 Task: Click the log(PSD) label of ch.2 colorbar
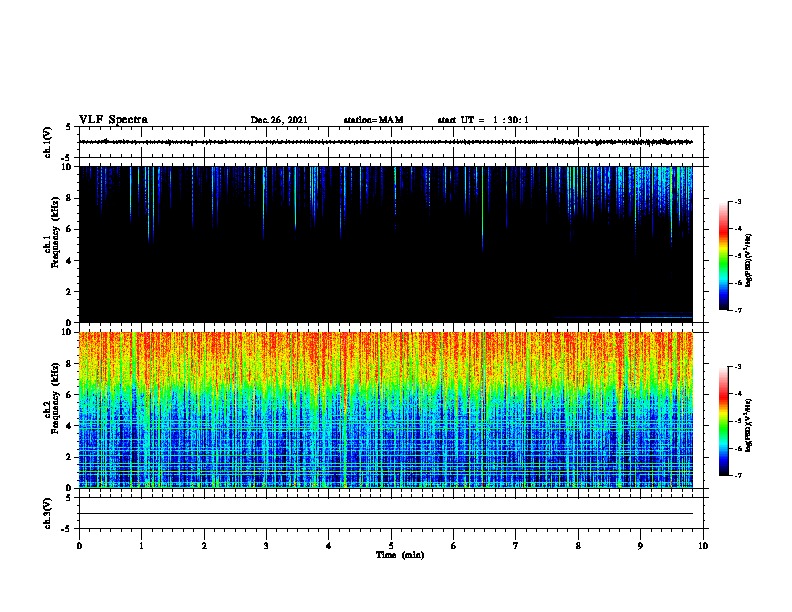(x=749, y=425)
